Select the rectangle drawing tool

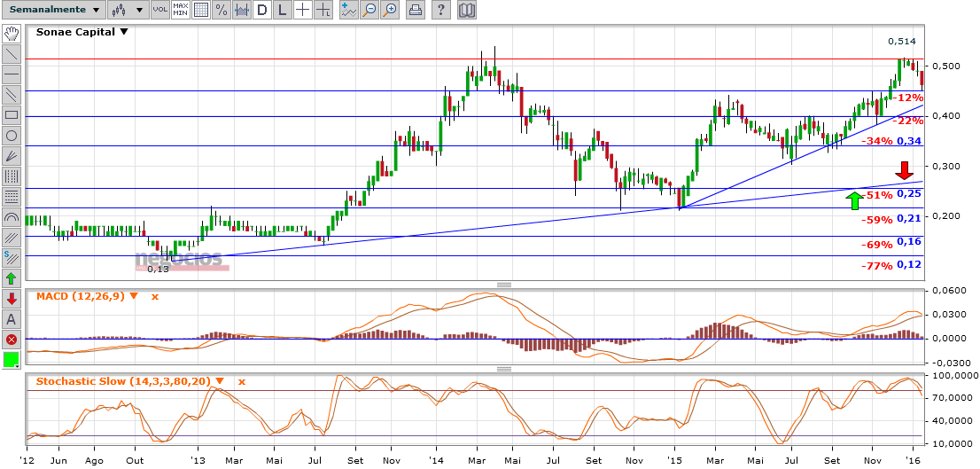click(x=12, y=115)
